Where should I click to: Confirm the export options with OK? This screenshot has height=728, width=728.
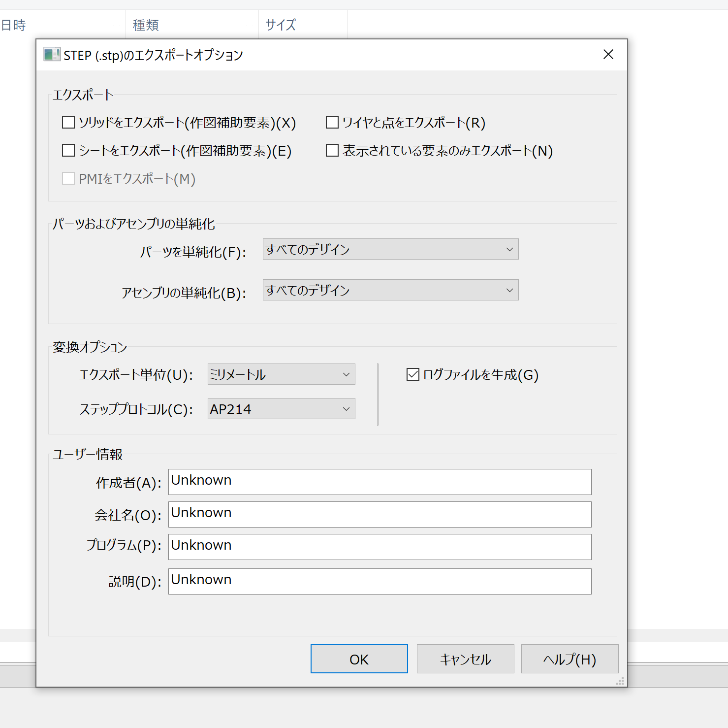(x=359, y=659)
